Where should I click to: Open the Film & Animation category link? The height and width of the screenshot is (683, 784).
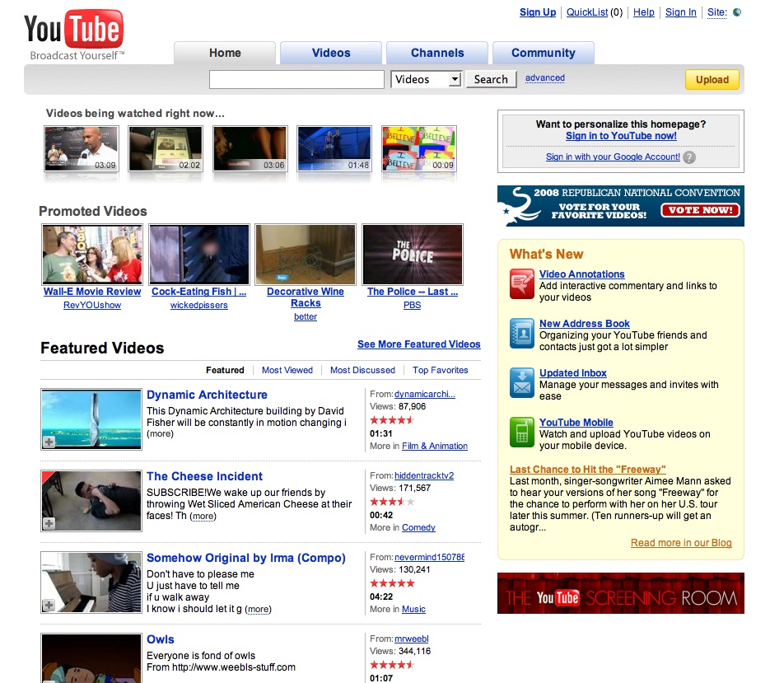pos(435,446)
